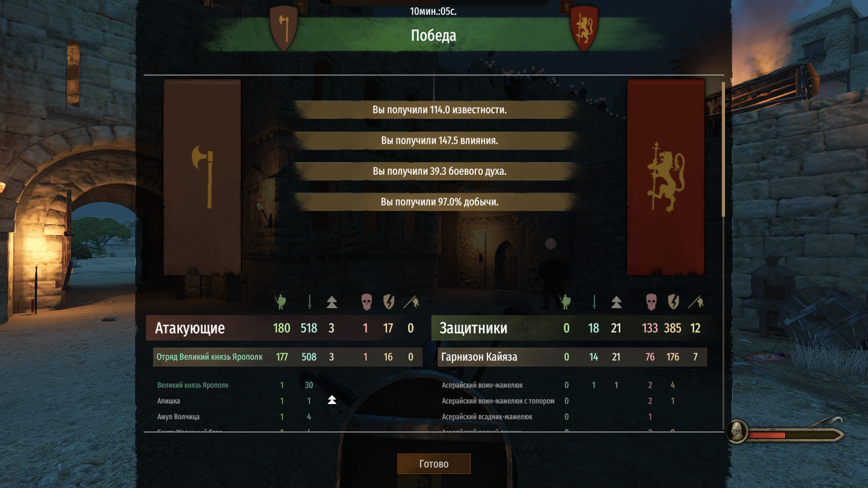Screen dimensions: 868x488
Task: Click the defenders' skull killed-column icon
Action: click(651, 302)
